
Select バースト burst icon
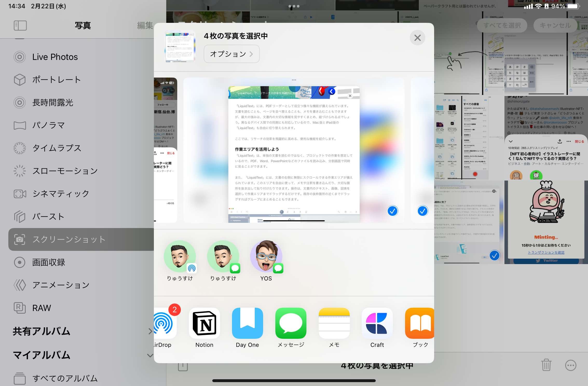coord(20,217)
